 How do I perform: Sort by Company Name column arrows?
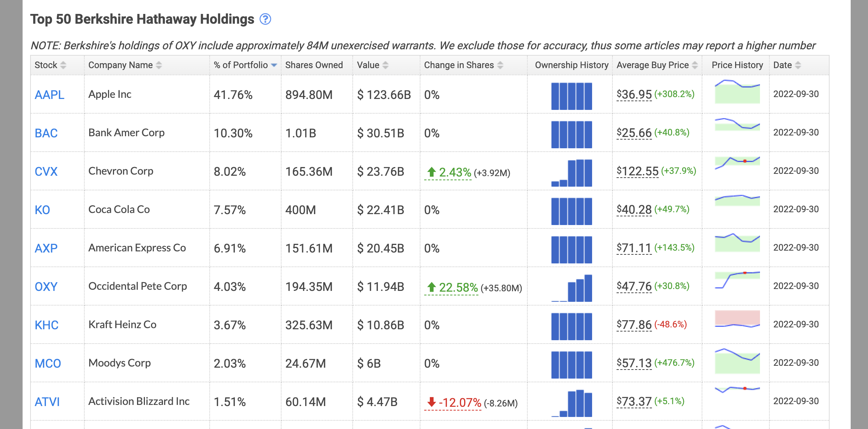(x=159, y=65)
